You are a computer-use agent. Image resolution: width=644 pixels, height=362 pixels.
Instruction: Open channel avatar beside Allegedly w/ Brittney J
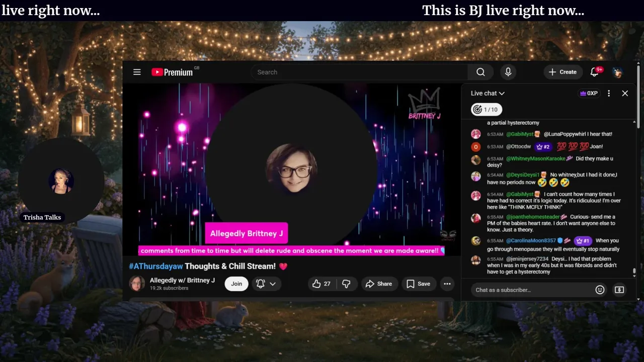click(137, 284)
